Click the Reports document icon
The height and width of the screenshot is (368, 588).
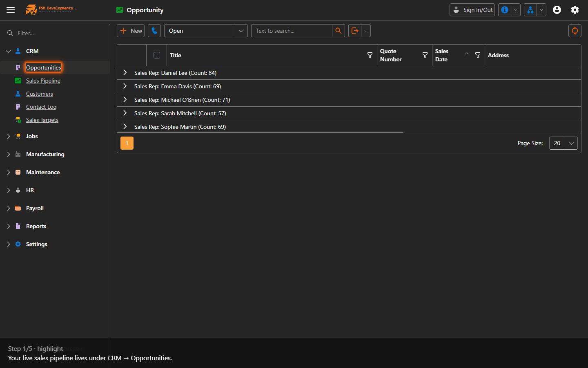tap(18, 226)
